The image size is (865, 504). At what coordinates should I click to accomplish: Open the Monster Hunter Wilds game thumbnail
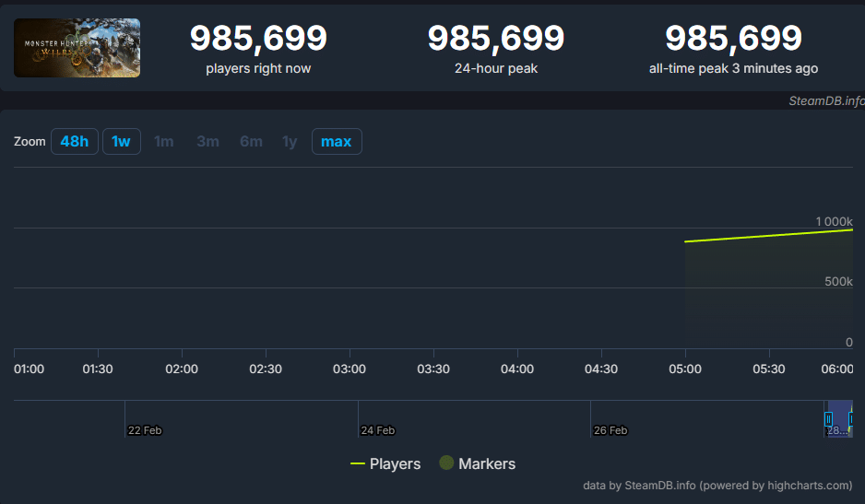(77, 48)
